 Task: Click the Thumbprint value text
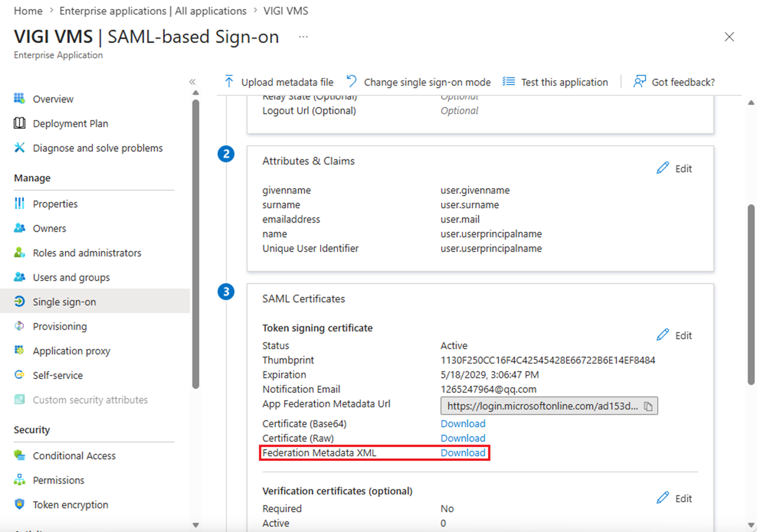tap(548, 361)
